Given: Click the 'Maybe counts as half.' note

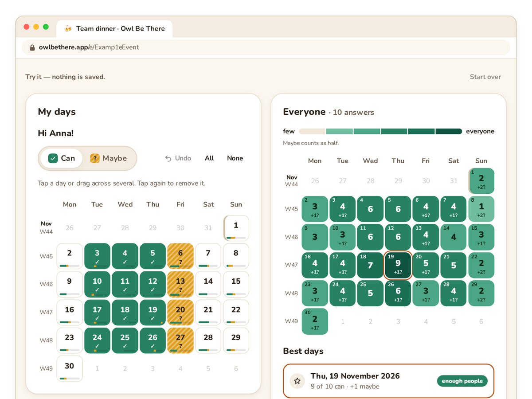Looking at the screenshot, I should 311,143.
